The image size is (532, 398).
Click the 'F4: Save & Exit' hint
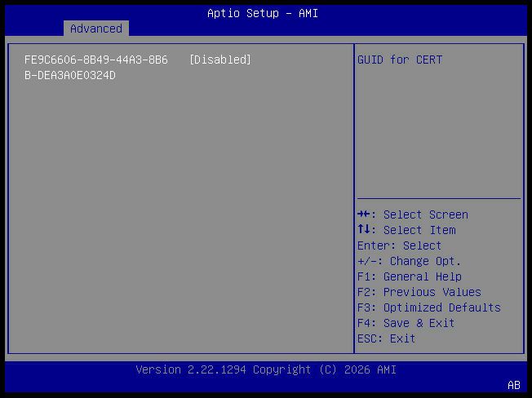(x=406, y=323)
